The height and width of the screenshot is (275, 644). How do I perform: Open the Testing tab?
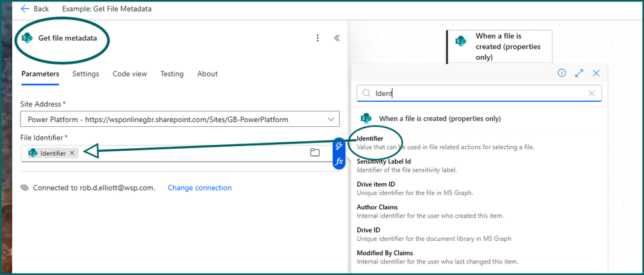[x=171, y=74]
